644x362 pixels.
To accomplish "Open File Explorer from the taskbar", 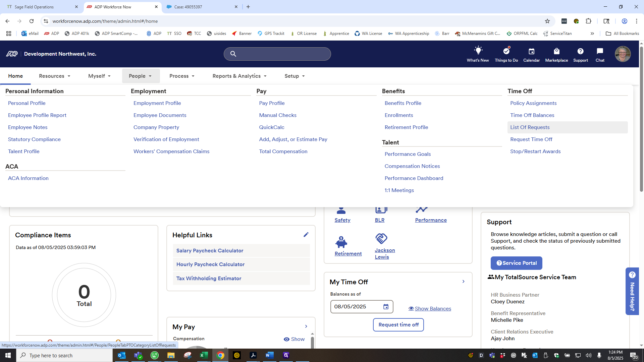I will pyautogui.click(x=171, y=355).
